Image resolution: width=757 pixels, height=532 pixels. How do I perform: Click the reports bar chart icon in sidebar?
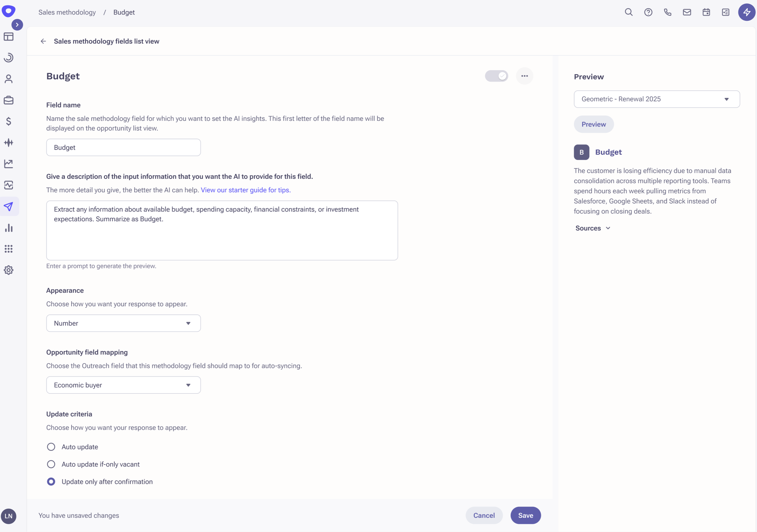9,228
